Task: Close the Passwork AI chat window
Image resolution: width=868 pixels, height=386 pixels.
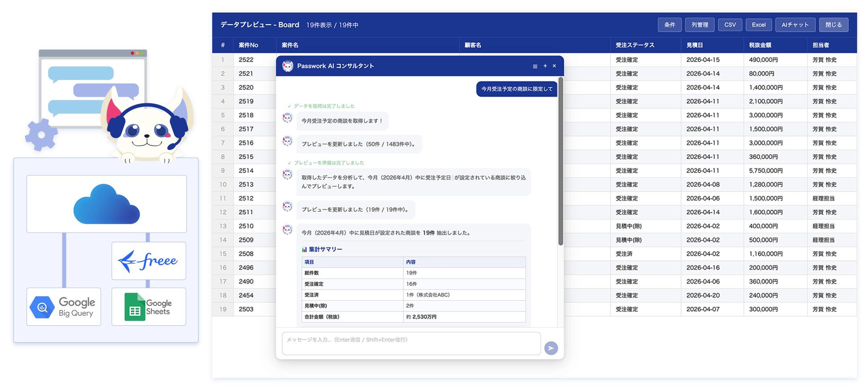Action: [554, 66]
